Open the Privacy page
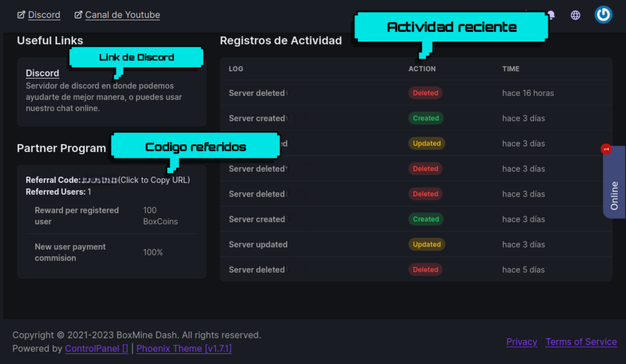626x364 pixels. [x=521, y=341]
